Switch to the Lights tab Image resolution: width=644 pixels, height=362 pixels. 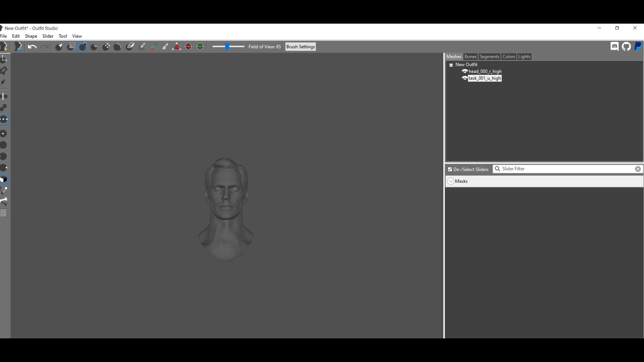click(524, 57)
